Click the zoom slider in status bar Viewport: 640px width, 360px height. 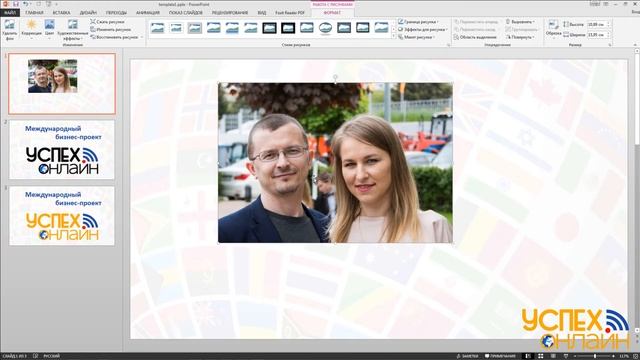(594, 356)
